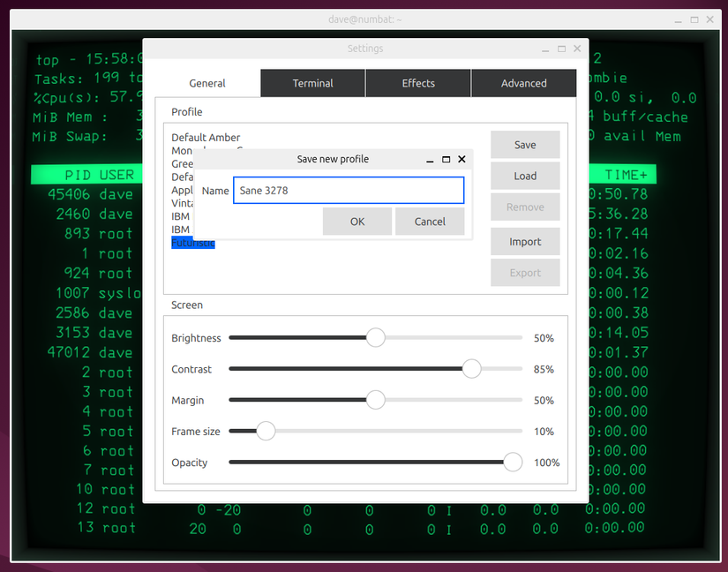Screen dimensions: 728x572
Task: Open the Effects tab
Action: pos(418,83)
